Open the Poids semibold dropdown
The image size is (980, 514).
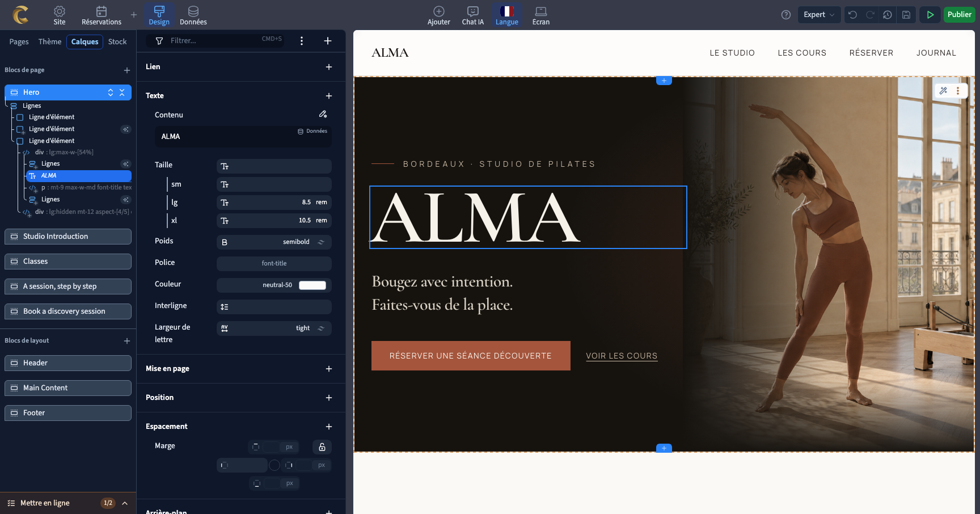point(274,242)
